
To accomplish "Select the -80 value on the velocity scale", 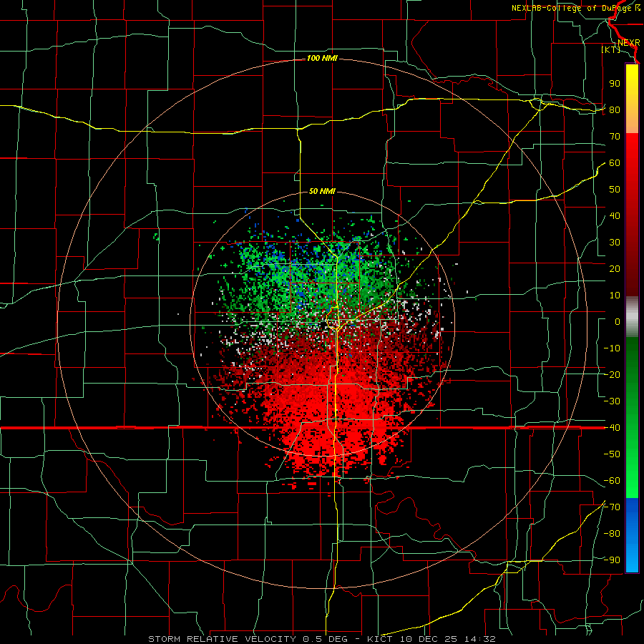I will (x=612, y=534).
